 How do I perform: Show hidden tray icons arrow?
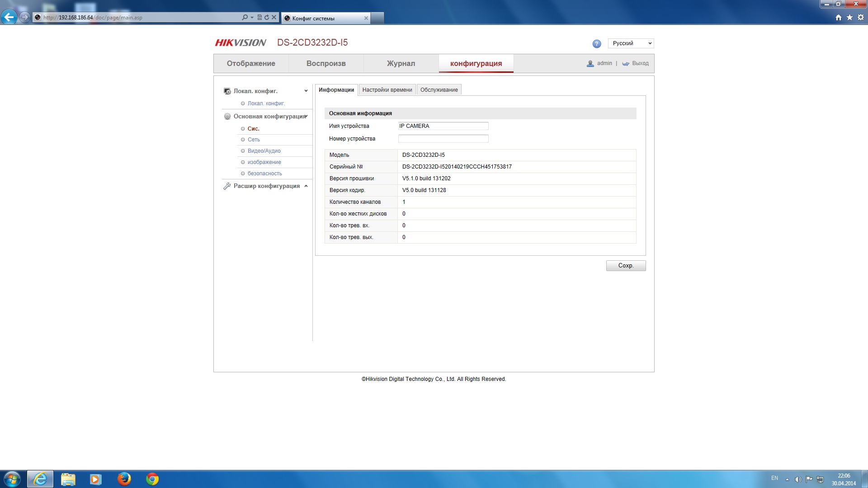pos(787,479)
